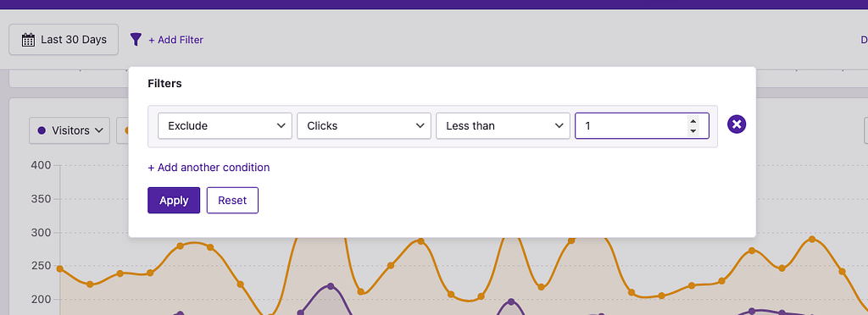This screenshot has height=315, width=868.
Task: Open the Less than comparison dropdown
Action: 503,126
